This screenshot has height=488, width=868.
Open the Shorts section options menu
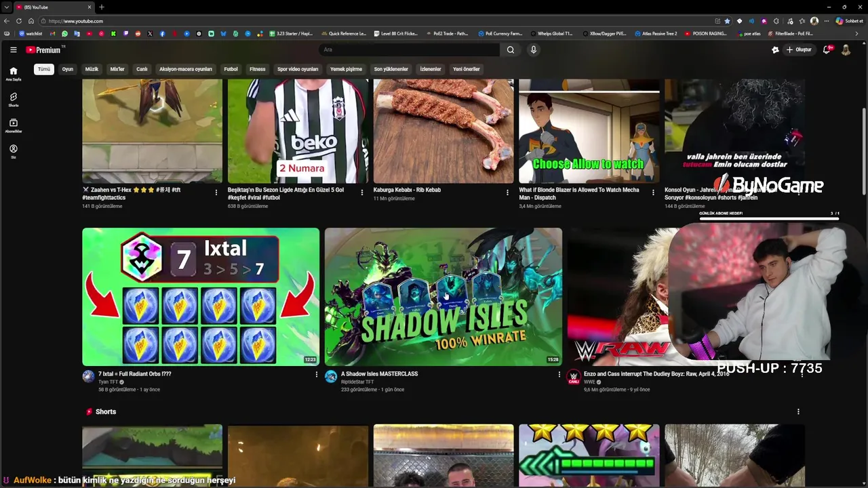click(798, 411)
